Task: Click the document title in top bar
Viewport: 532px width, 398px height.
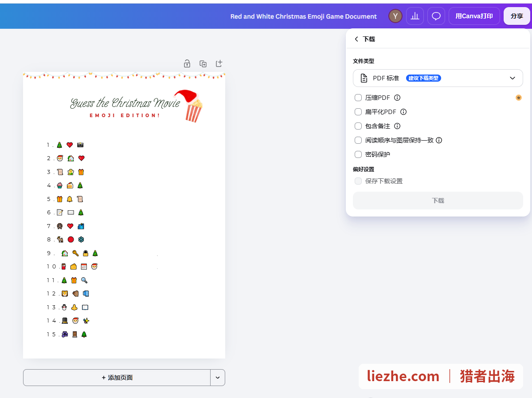Action: (304, 16)
